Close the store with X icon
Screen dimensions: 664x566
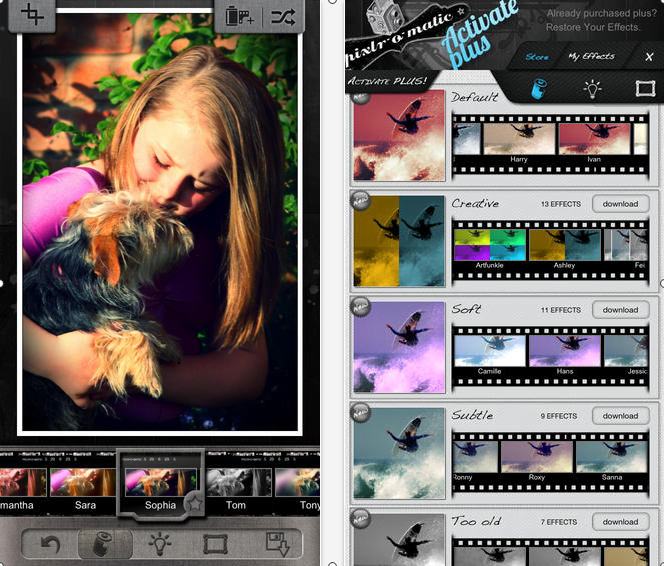(649, 57)
